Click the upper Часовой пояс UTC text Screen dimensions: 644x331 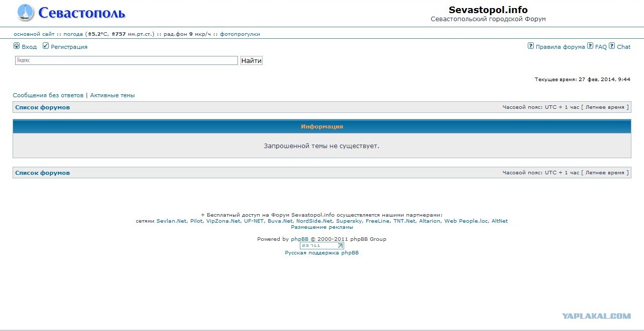(x=566, y=107)
